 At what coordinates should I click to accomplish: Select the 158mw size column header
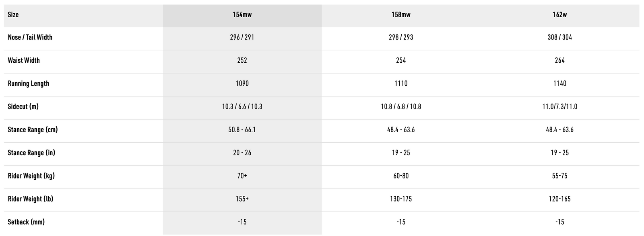pos(401,15)
